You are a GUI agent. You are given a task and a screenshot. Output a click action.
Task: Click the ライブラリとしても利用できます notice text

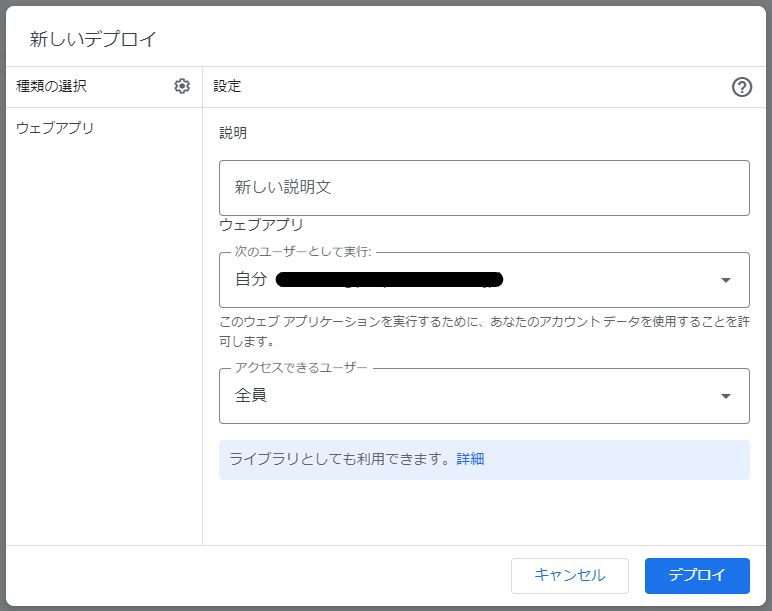tap(340, 459)
